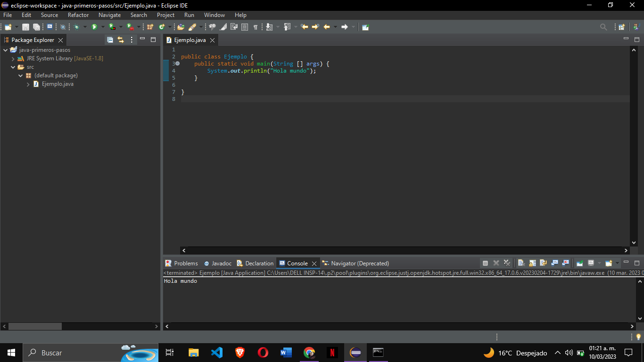
Task: Open the Navigate menu
Action: [109, 15]
